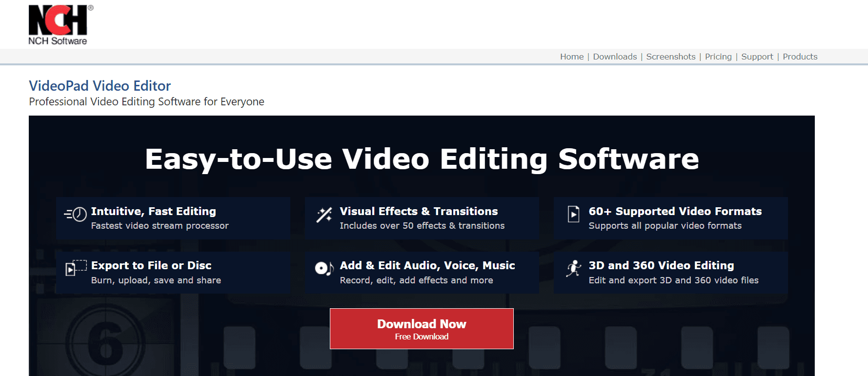Click the magic wand Visual Effects icon
Screen dimensions: 868x376
324,215
